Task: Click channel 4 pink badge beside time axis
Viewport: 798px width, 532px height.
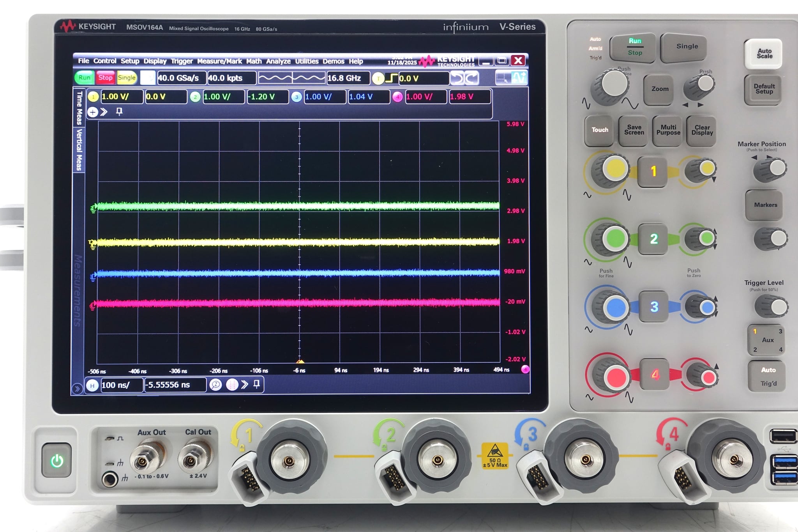Action: coord(525,369)
